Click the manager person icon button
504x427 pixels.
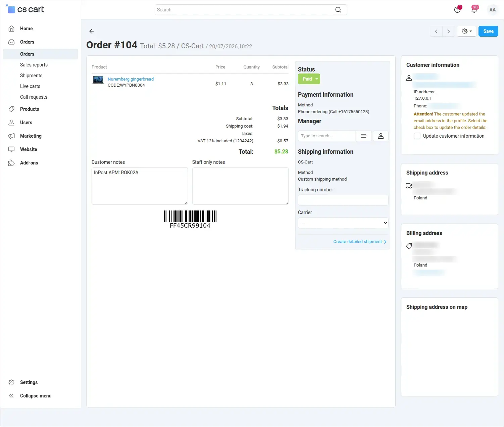pos(381,136)
